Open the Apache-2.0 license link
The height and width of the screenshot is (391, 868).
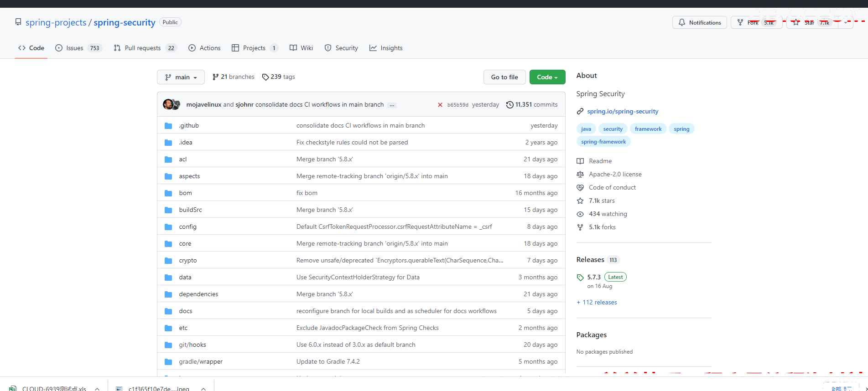[x=615, y=174]
